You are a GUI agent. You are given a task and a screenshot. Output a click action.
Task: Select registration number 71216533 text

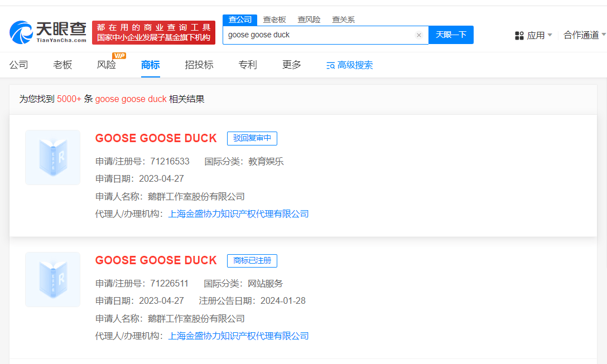170,161
